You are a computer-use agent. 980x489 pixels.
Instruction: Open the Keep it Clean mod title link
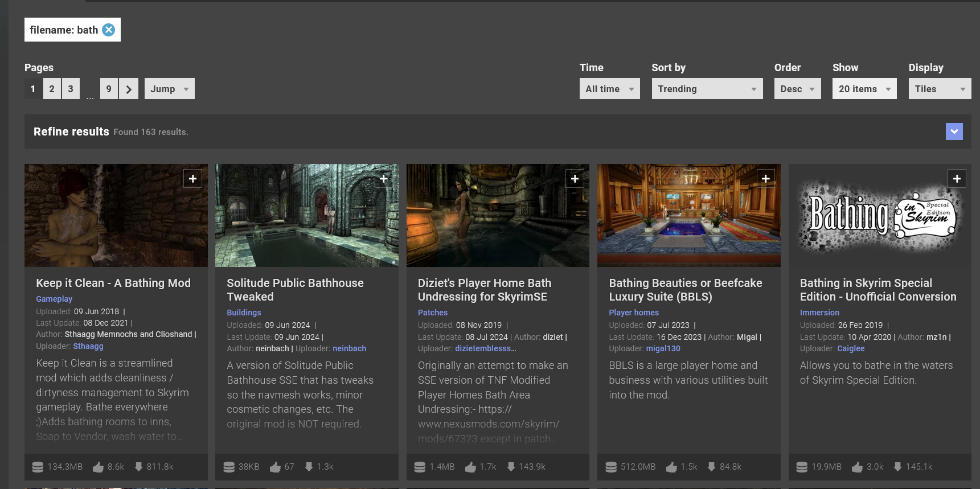point(113,283)
